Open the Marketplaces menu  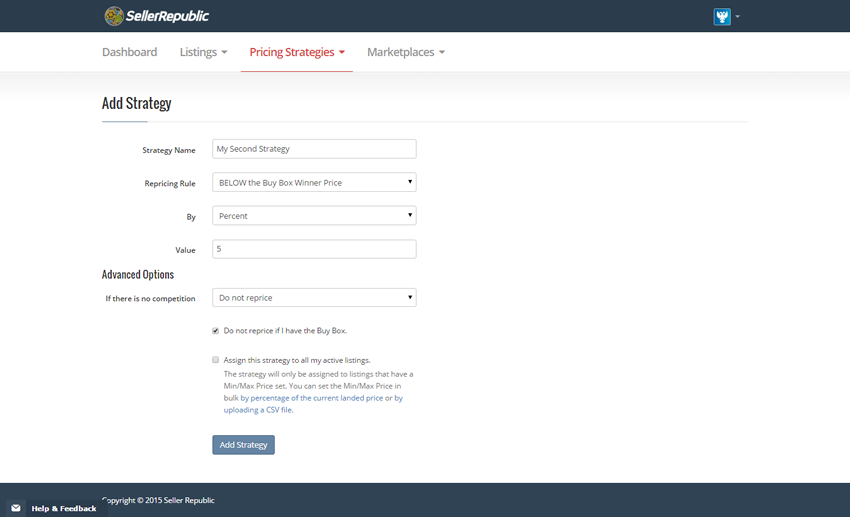click(x=406, y=52)
